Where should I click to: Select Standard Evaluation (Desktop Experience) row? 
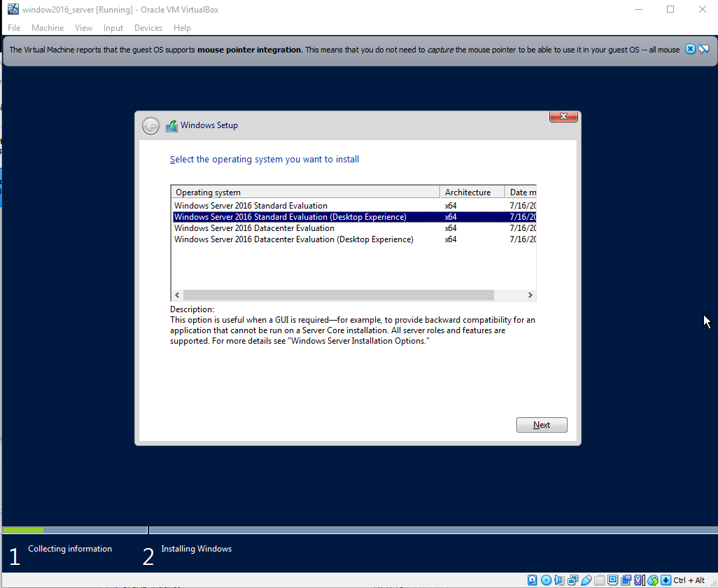pos(354,217)
